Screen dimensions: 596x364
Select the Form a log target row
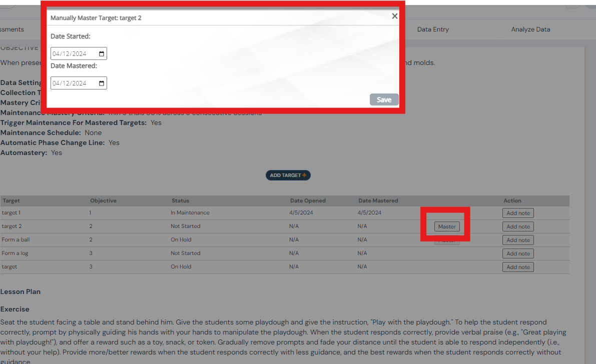[15, 253]
